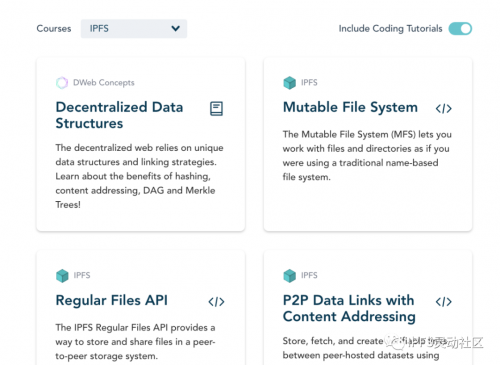Click the chevron arrow in the Courses selector
The height and width of the screenshot is (365, 500).
[x=175, y=29]
